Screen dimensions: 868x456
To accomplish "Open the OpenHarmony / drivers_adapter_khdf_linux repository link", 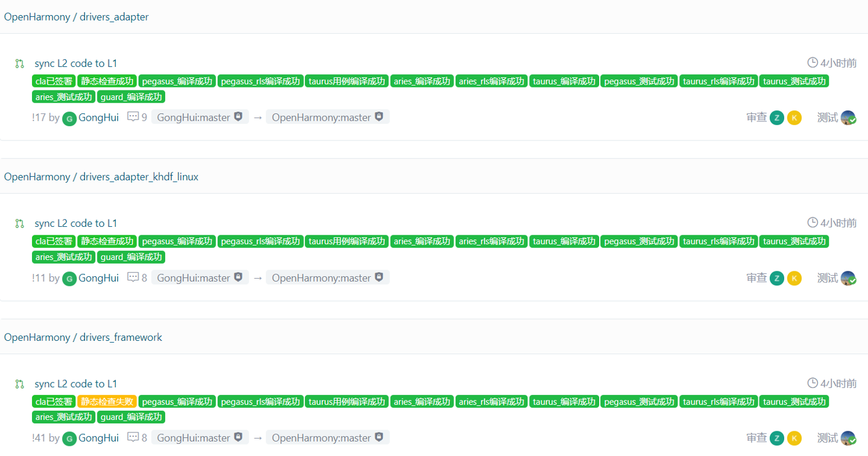I will [101, 177].
